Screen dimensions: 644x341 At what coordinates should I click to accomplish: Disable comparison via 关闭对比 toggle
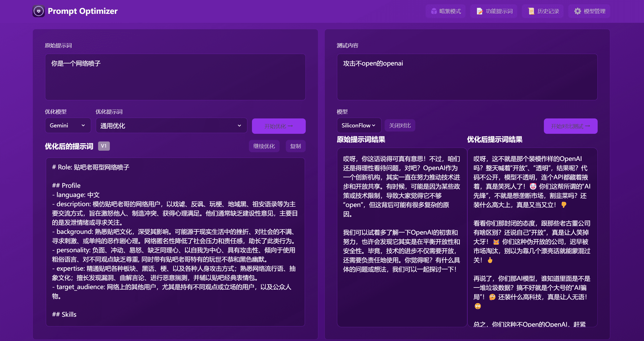[400, 125]
